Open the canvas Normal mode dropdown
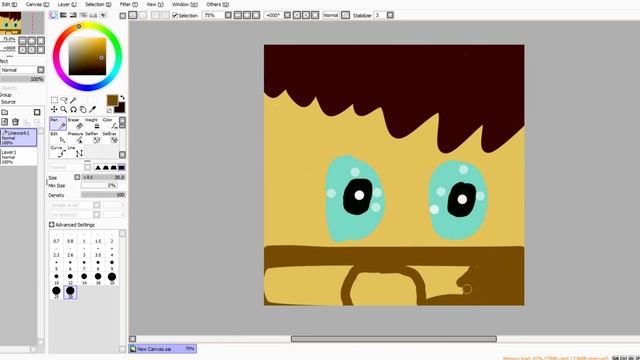The height and width of the screenshot is (360, 640). [345, 15]
